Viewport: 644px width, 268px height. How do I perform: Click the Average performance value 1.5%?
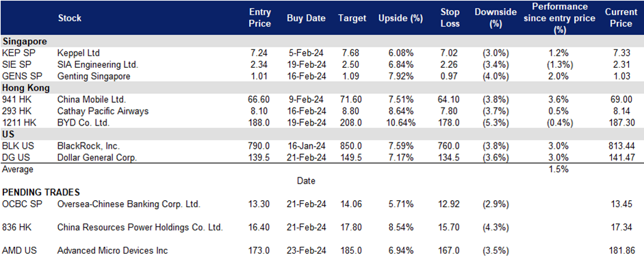click(558, 169)
